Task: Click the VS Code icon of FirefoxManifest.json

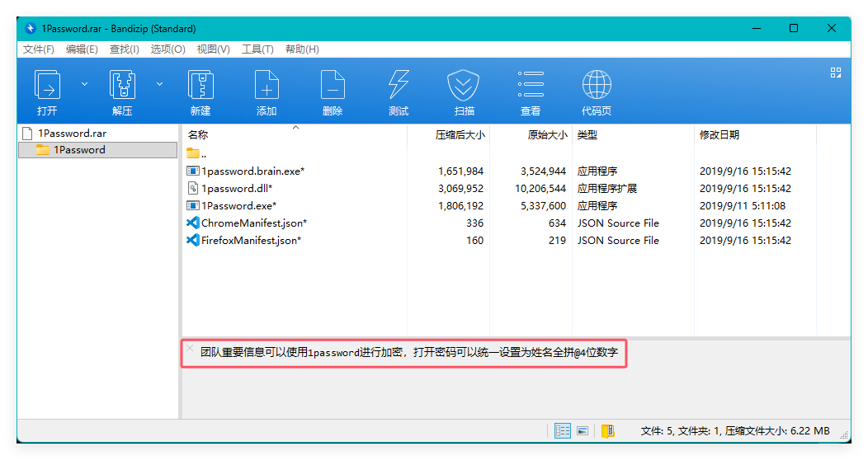Action: tap(192, 240)
